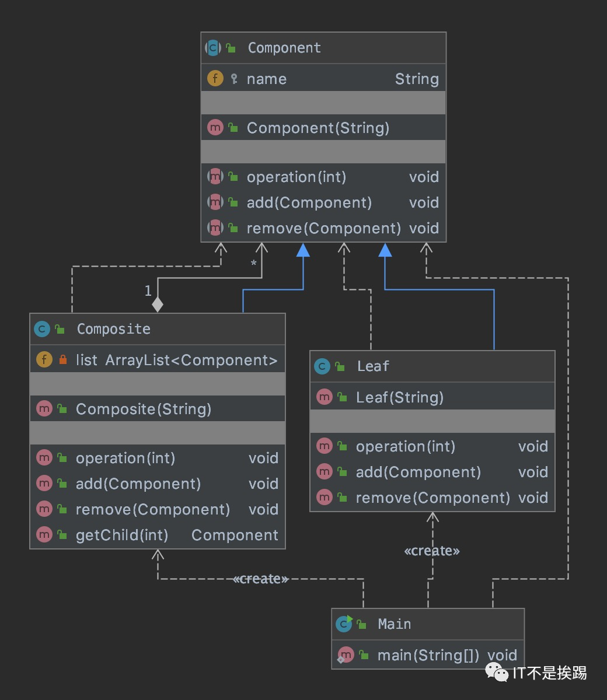Click method icon of Composite's add(Component)
The image size is (607, 700).
(x=44, y=484)
